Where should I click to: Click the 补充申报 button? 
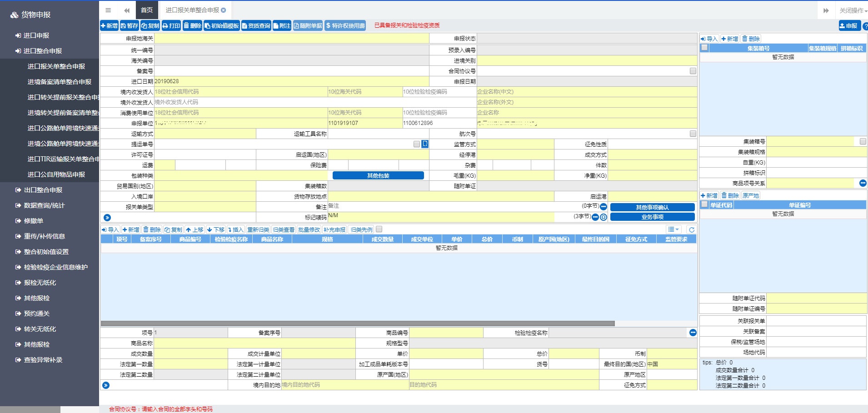[334, 229]
